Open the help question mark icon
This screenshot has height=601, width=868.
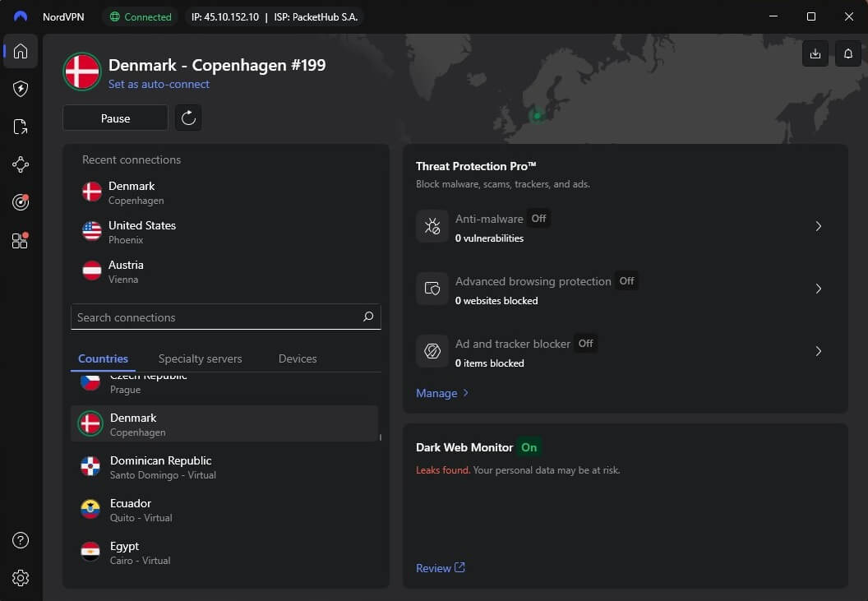[x=20, y=540]
